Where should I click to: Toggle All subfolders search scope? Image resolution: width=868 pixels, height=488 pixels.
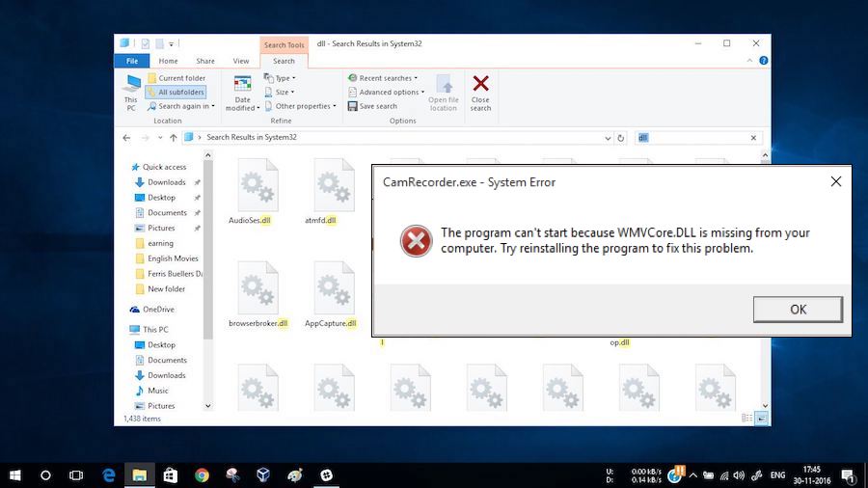pyautogui.click(x=176, y=92)
